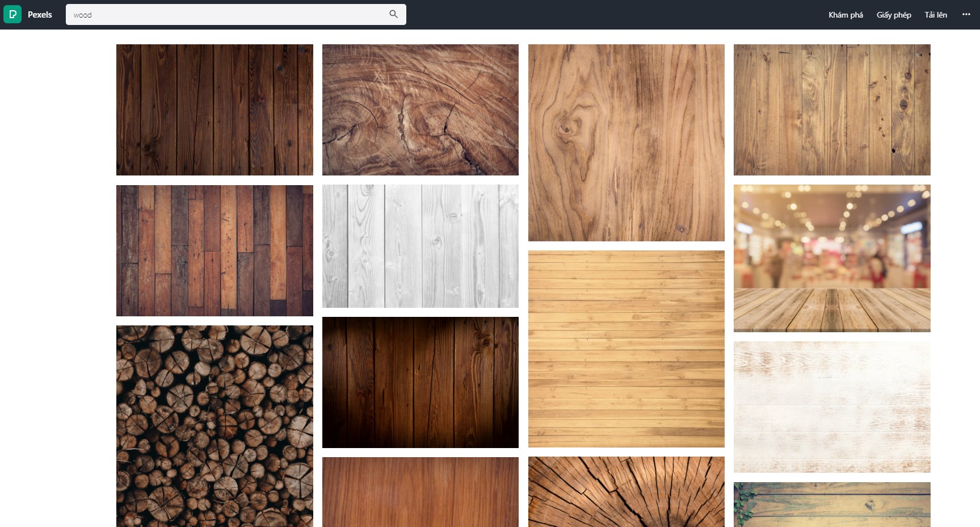Image resolution: width=980 pixels, height=527 pixels.
Task: Open the light horizontal wood slats photo
Action: [x=626, y=349]
